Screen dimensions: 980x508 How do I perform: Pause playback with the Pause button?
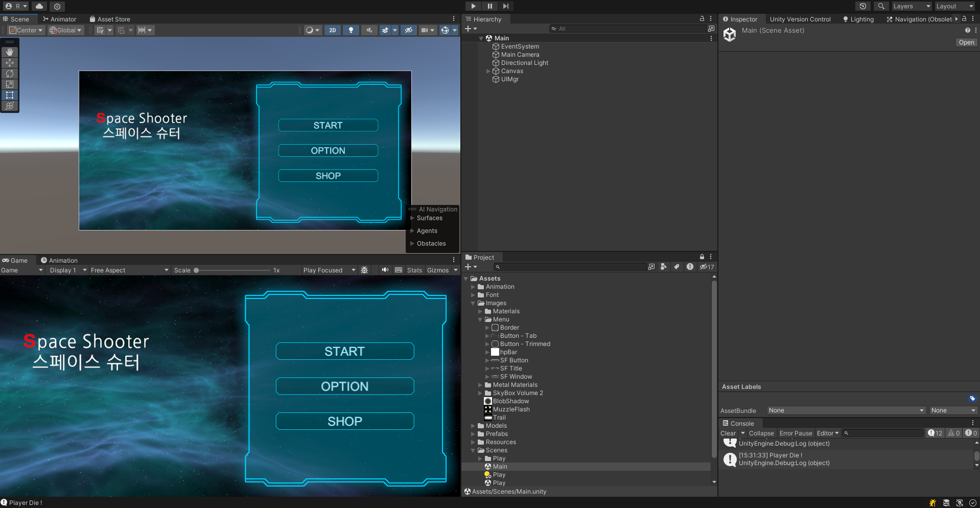click(x=489, y=6)
